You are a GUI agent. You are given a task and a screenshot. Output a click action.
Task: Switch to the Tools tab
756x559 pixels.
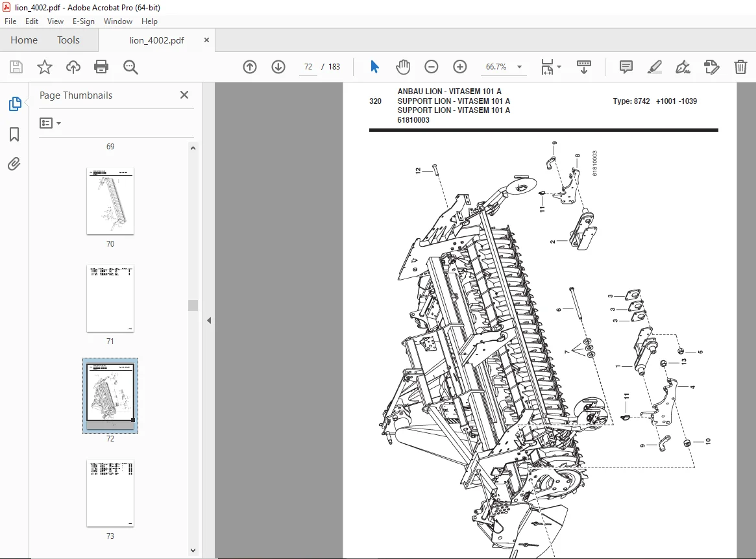point(69,40)
